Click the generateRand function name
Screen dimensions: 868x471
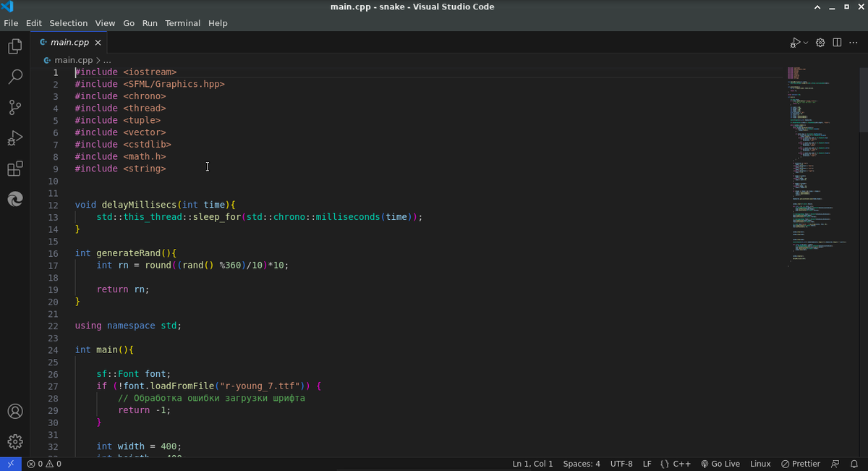(x=128, y=253)
